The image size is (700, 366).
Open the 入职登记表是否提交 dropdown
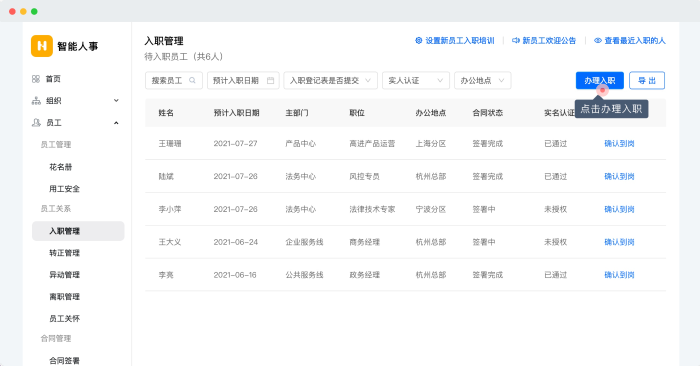pos(330,80)
